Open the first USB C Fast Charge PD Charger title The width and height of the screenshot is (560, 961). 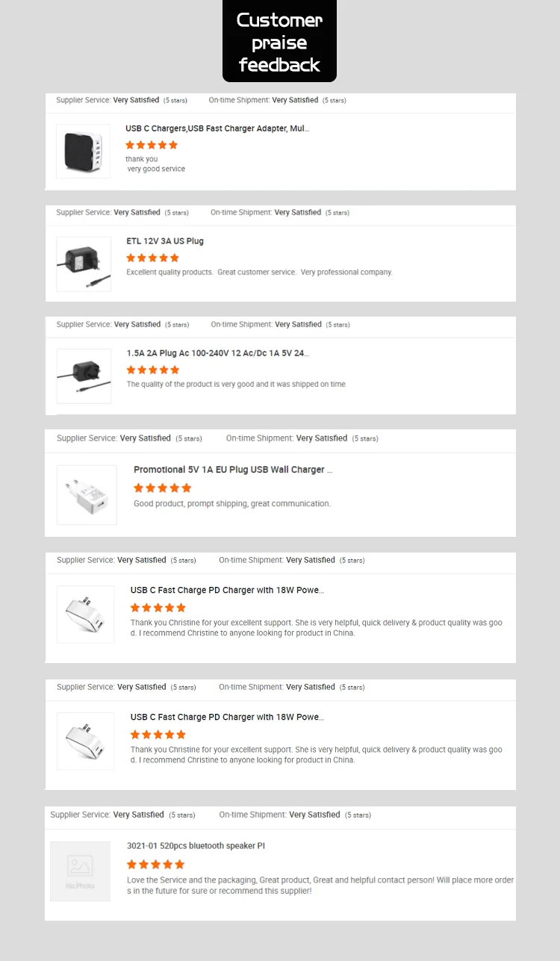click(227, 590)
